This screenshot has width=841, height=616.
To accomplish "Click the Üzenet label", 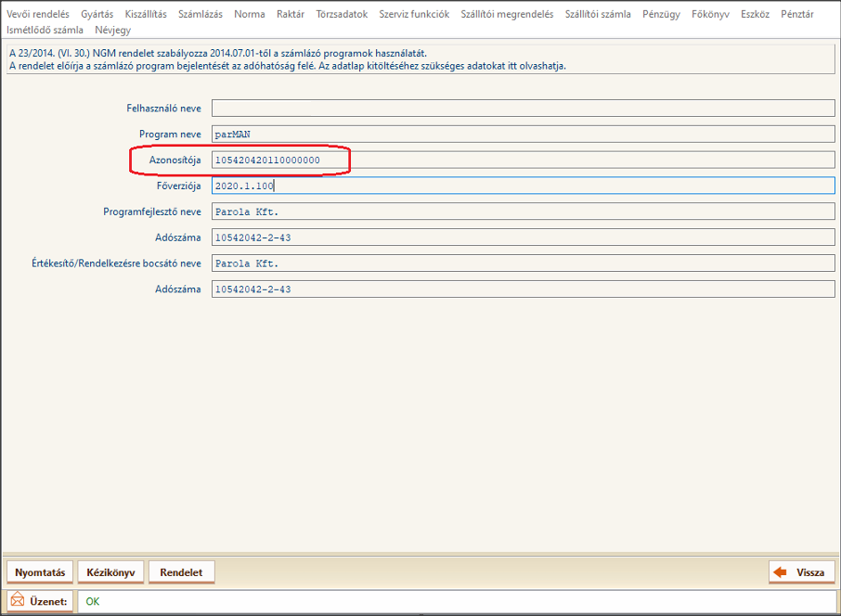I will pos(48,601).
